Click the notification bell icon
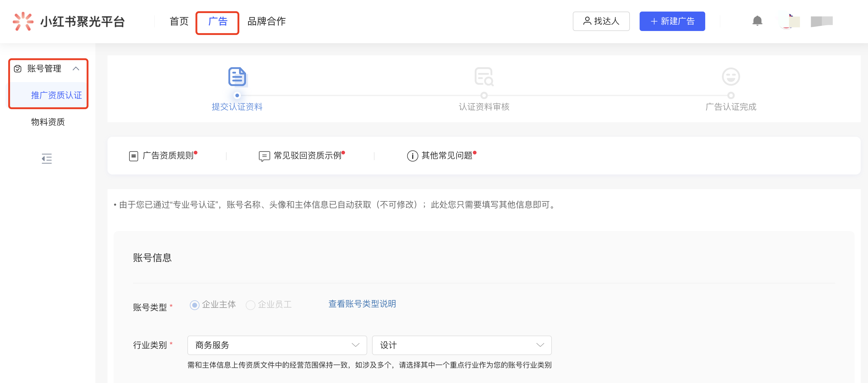 point(757,21)
